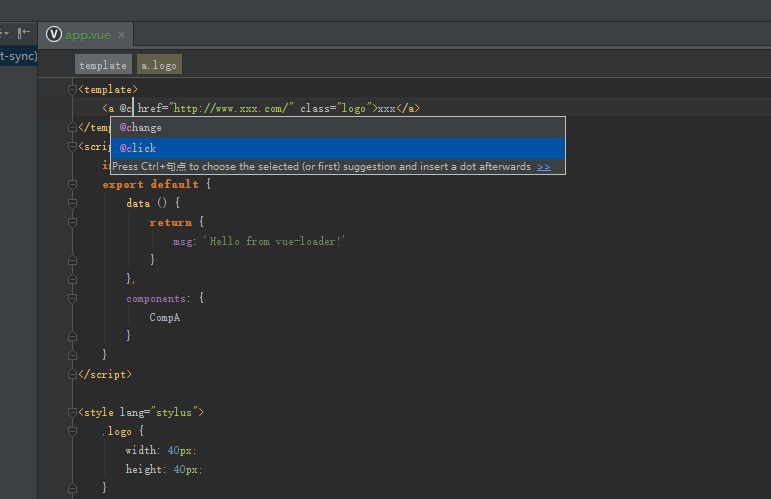
Task: Collapse the <style lang="stylus"> block
Action: click(72, 412)
